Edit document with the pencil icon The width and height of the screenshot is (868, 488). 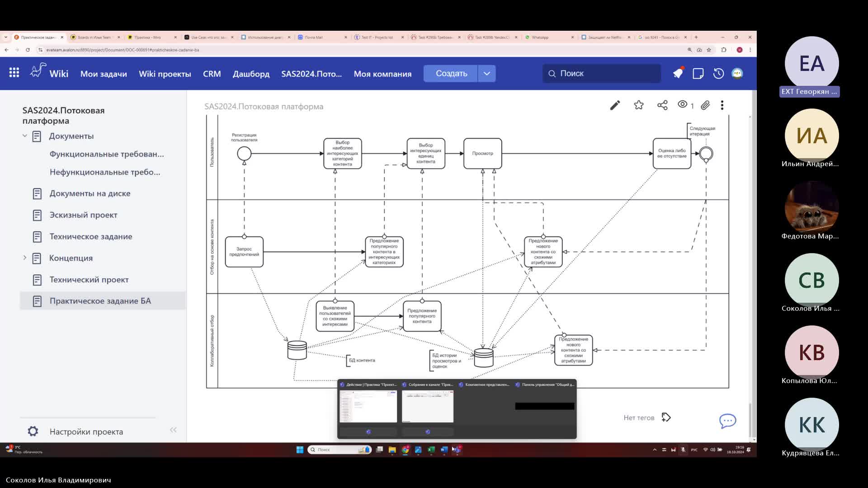(615, 105)
